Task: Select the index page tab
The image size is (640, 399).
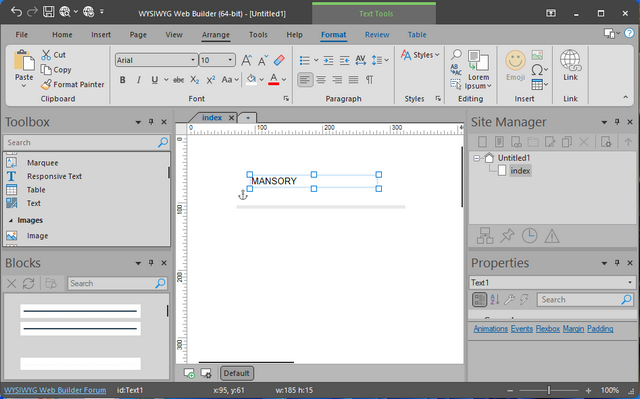Action: point(212,117)
